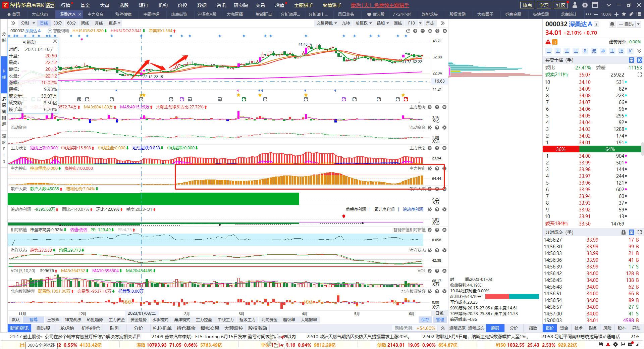Screen dimensions: 644x349
Task: Select the 神龙战法 bottom template tab
Action: (73, 320)
